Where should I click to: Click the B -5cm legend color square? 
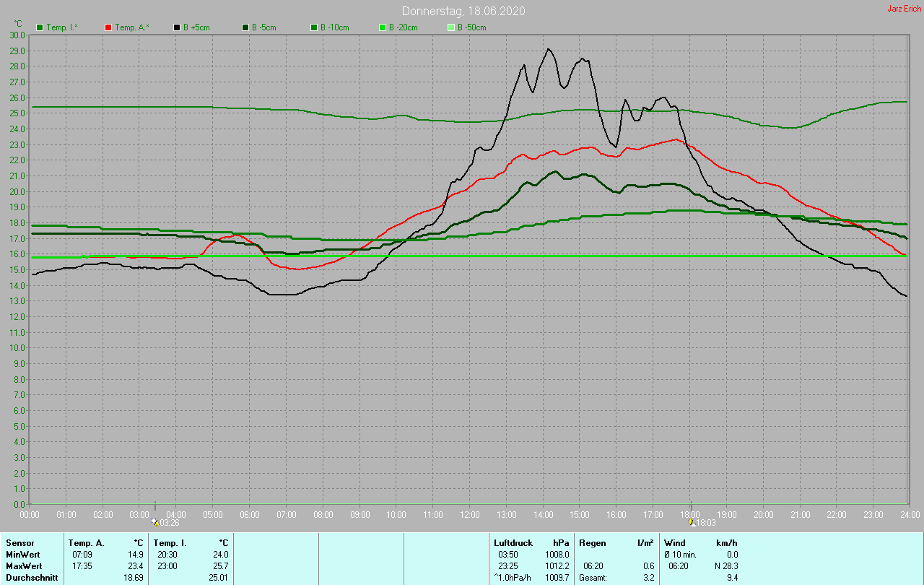245,27
